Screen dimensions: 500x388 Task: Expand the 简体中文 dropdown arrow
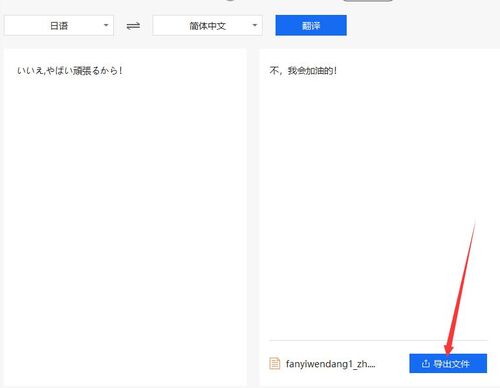[x=255, y=25]
